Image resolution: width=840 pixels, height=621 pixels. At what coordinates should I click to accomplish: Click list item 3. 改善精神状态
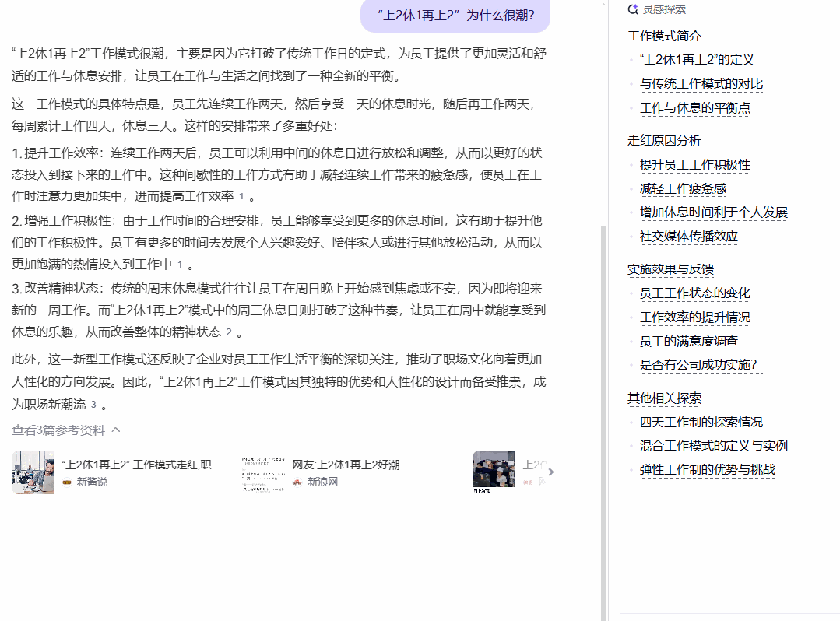tap(279, 310)
